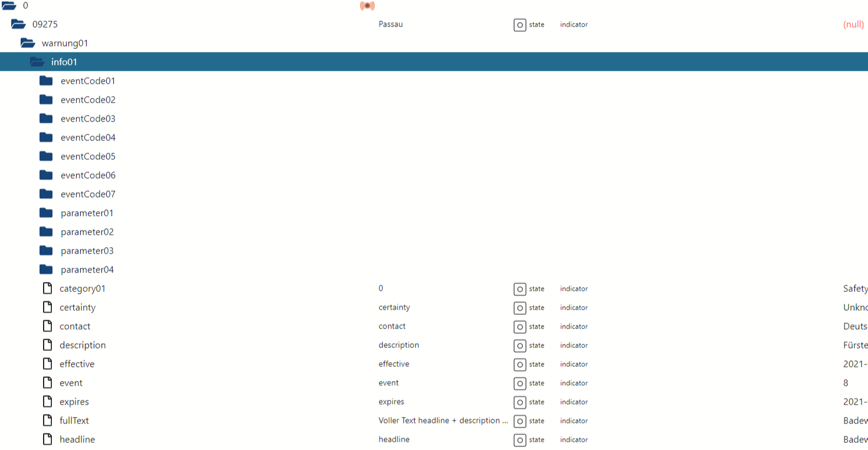
Task: Click the 'Safety' value in category01 row
Action: pos(856,288)
